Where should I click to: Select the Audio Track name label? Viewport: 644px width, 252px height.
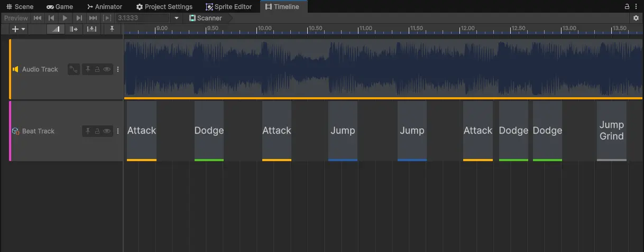[x=40, y=69]
